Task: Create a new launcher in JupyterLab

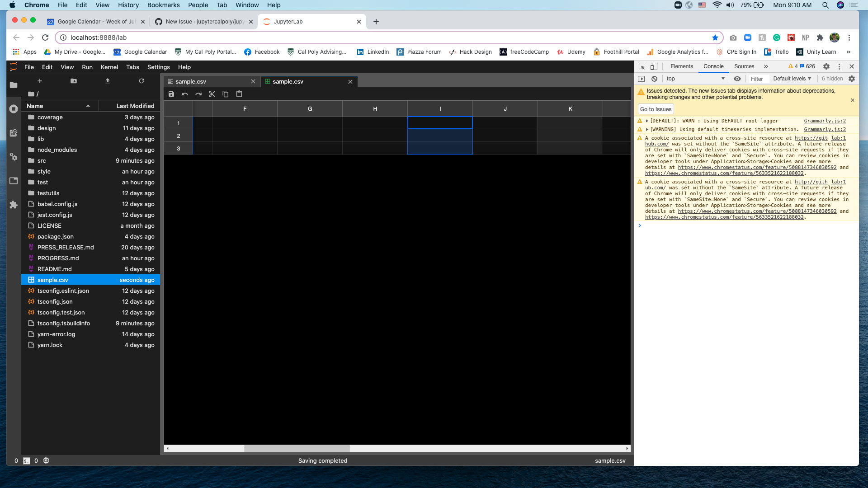Action: 40,81
